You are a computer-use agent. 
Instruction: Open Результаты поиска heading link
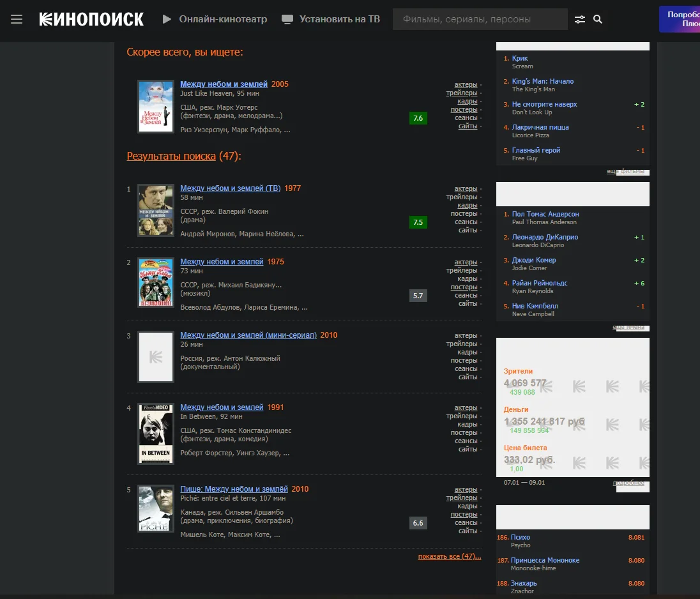171,156
